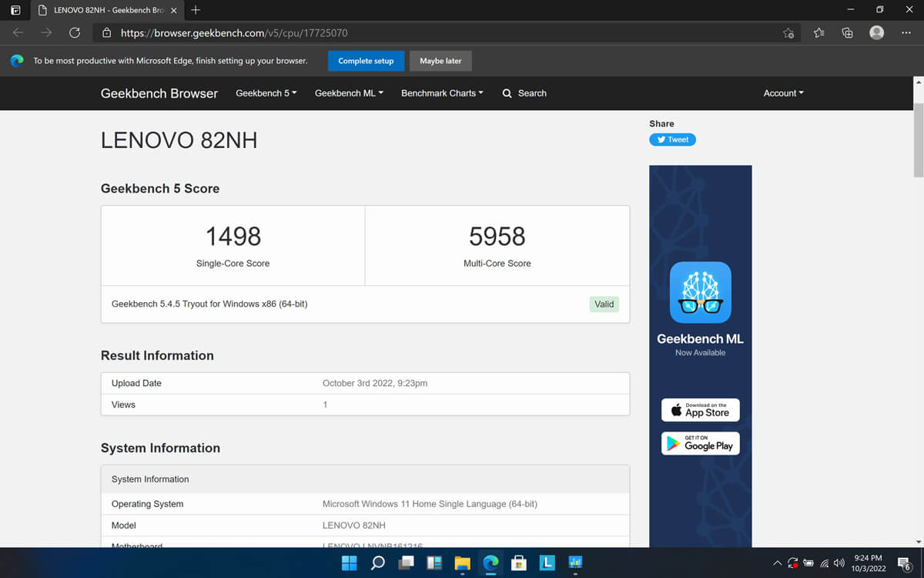Open taskbar Search magnifier
Viewport: 924px width, 578px height.
(377, 563)
